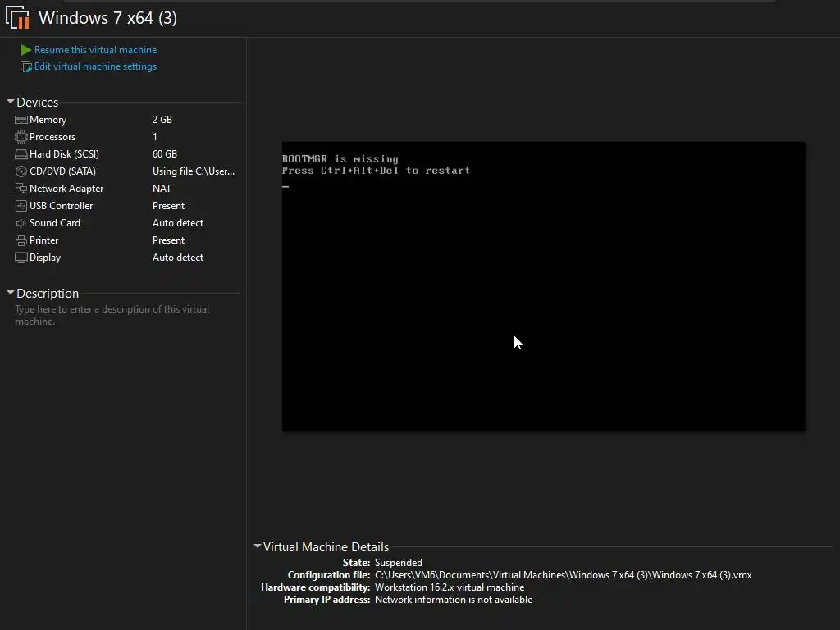Click the 'Windows 7 x64 (3)' title
840x630 pixels.
click(107, 18)
